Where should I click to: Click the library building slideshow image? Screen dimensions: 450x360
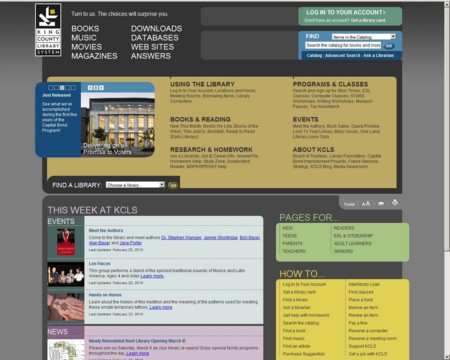[118, 124]
